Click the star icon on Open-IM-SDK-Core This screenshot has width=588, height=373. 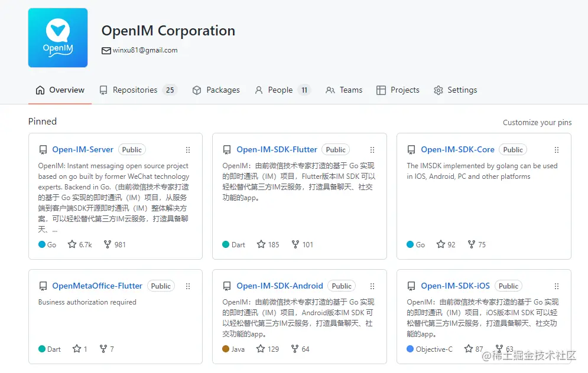coord(440,244)
